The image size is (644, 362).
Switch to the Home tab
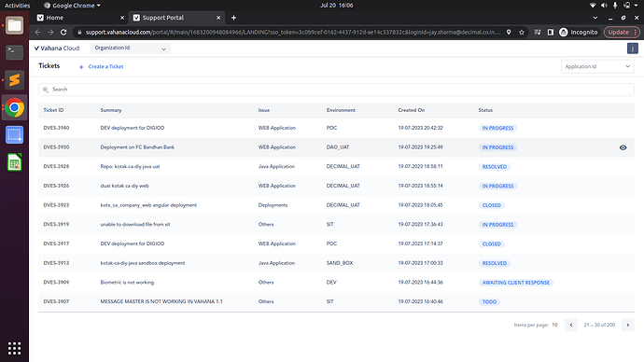point(80,18)
